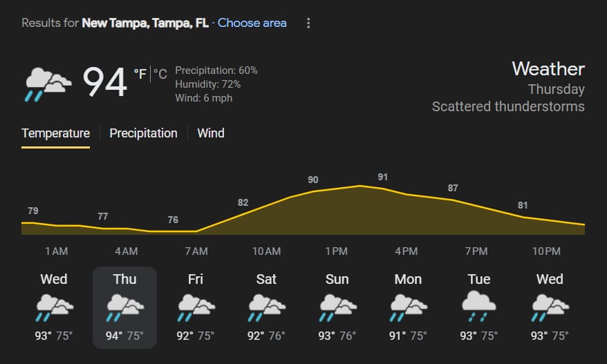
Task: Choose Saturday's weather forecast icon
Action: tap(267, 307)
